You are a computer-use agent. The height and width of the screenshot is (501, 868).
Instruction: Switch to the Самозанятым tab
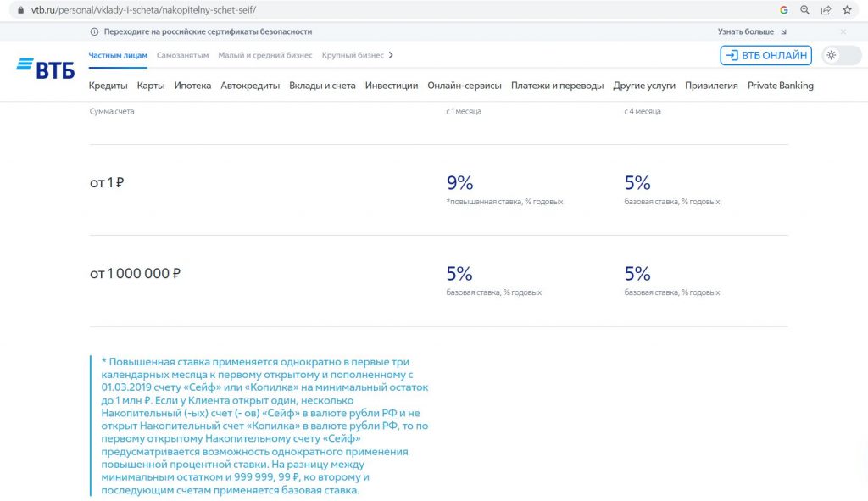click(183, 55)
